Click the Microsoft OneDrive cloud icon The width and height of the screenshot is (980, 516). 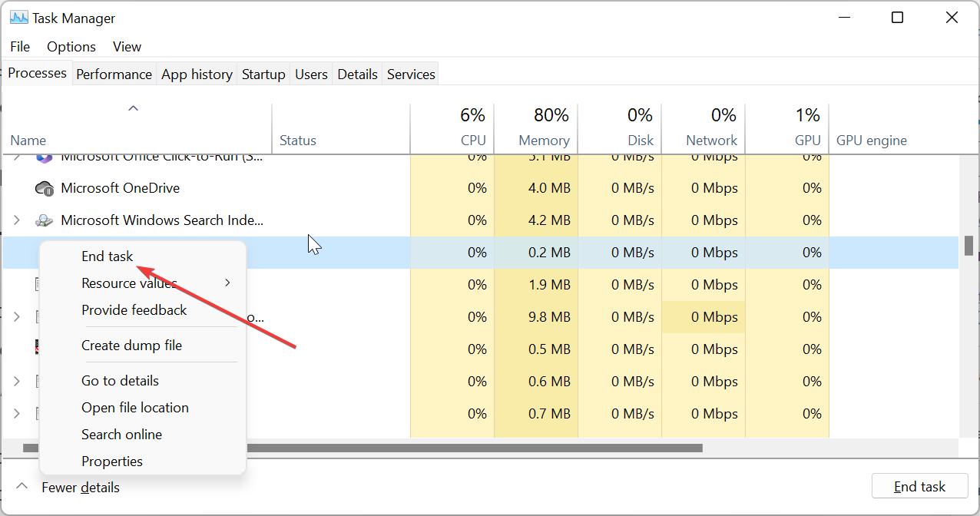pos(45,188)
